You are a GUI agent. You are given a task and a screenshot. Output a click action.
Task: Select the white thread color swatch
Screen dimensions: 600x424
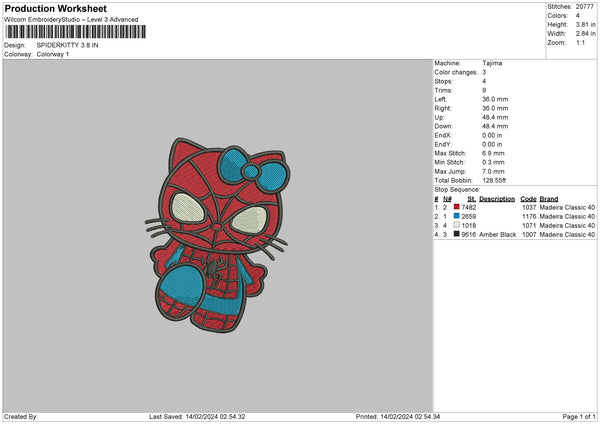pyautogui.click(x=456, y=226)
